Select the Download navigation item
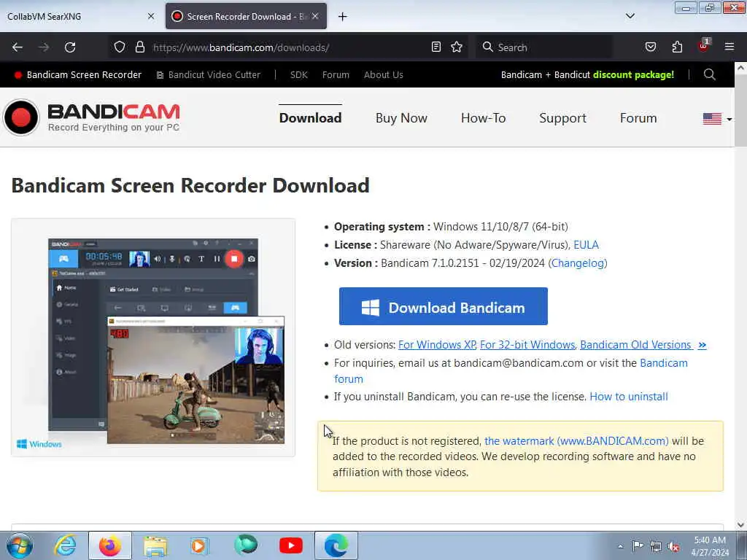Screen dimensions: 747x560 (x=310, y=118)
